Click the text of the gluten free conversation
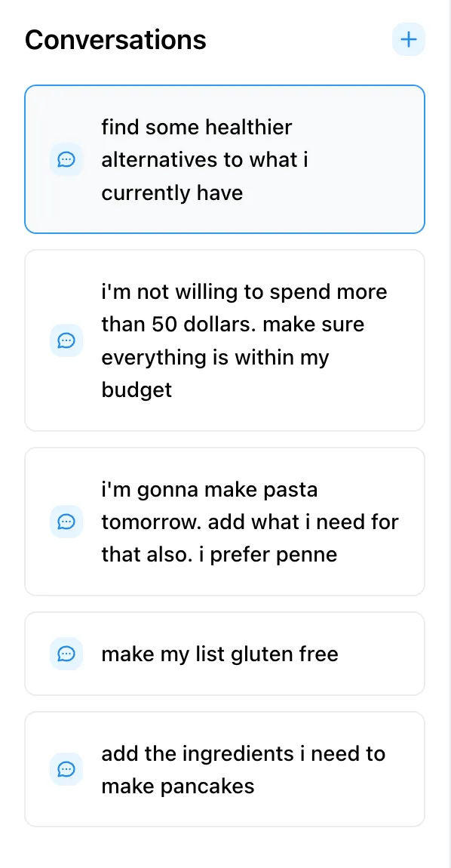This screenshot has height=868, width=451. click(x=219, y=654)
